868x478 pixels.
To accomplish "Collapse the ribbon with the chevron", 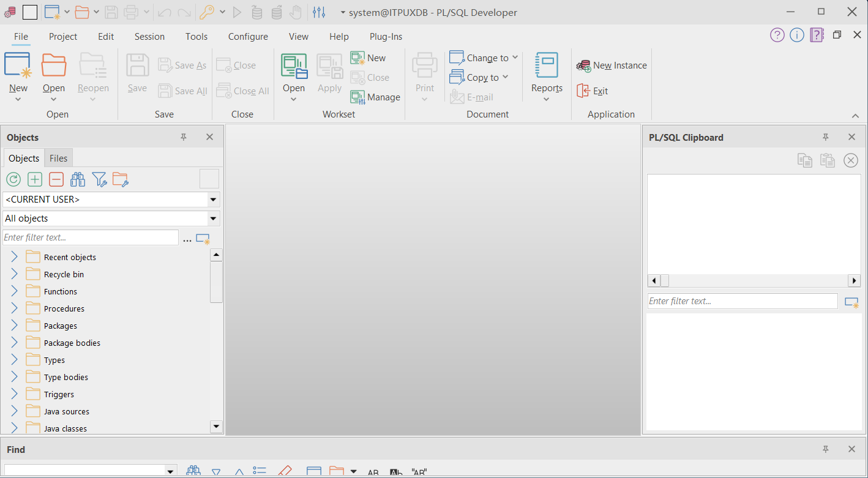I will 855,116.
